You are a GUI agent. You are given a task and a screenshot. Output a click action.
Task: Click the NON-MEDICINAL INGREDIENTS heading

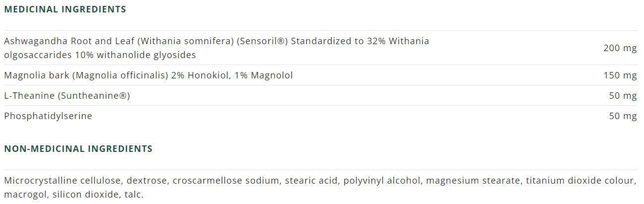click(x=78, y=148)
